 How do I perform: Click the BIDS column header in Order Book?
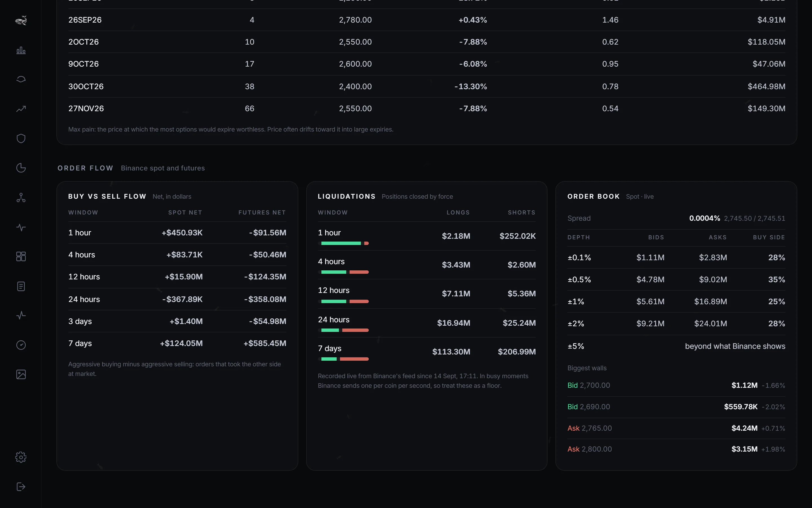[656, 237]
